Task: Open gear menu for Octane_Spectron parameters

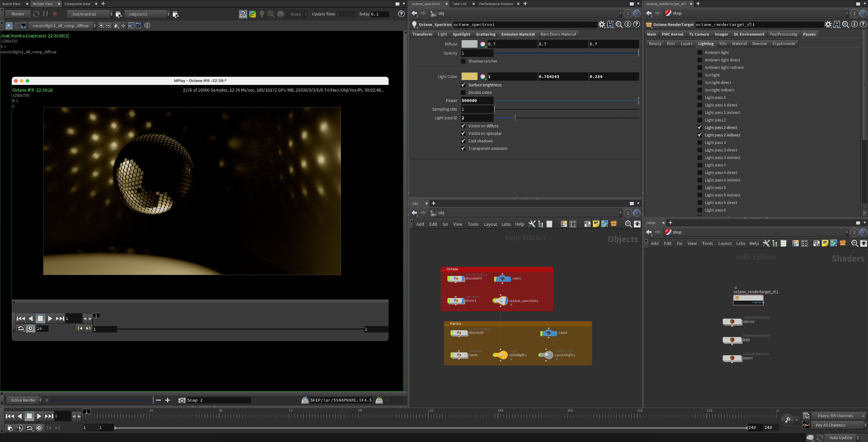Action: pyautogui.click(x=602, y=24)
